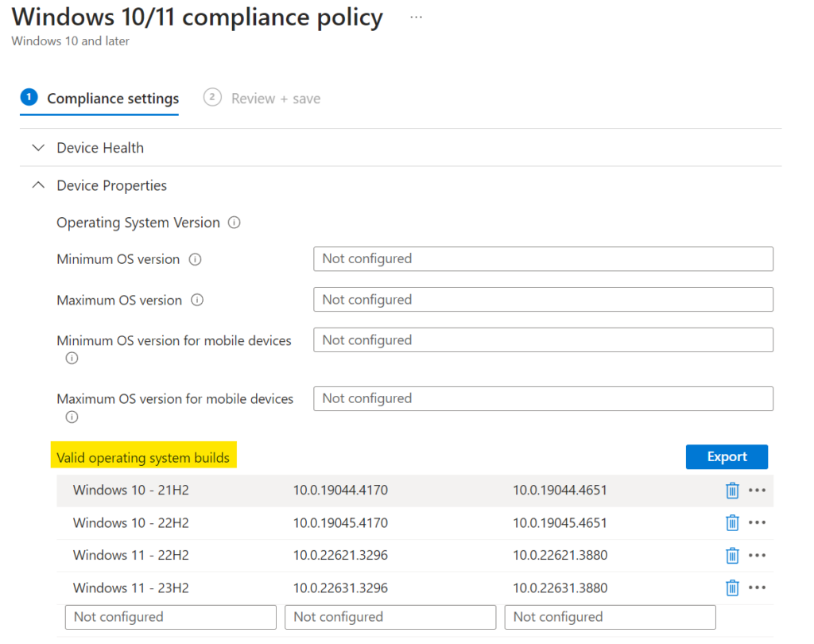
Task: Click info icon under Maximum OS version for mobile devices
Action: [x=72, y=417]
